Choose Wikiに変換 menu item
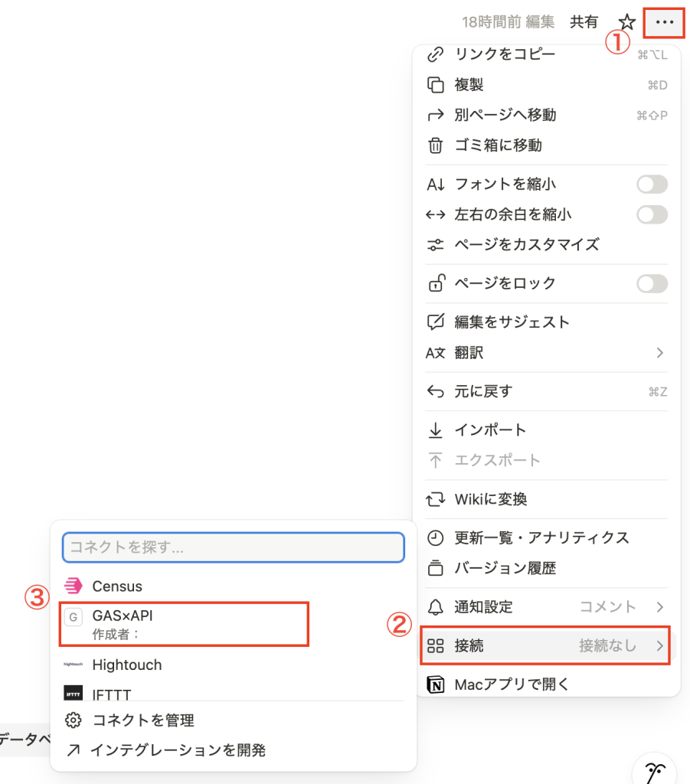This screenshot has width=690, height=784. (x=490, y=500)
